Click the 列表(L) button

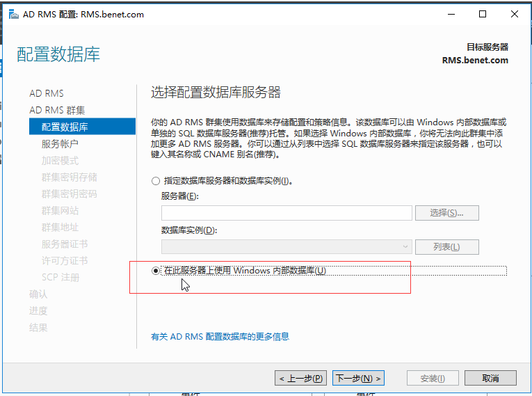(x=447, y=247)
